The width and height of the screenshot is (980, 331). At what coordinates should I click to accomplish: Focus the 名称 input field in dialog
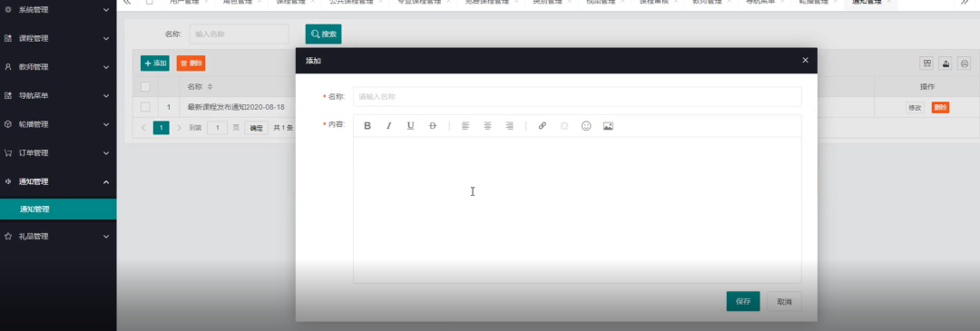[x=577, y=97]
